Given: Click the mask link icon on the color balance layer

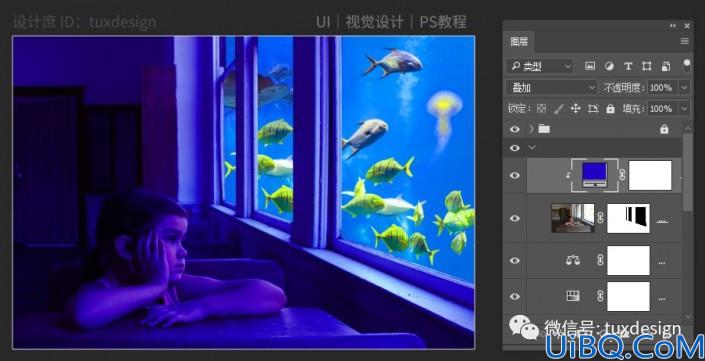Looking at the screenshot, I should [x=599, y=260].
